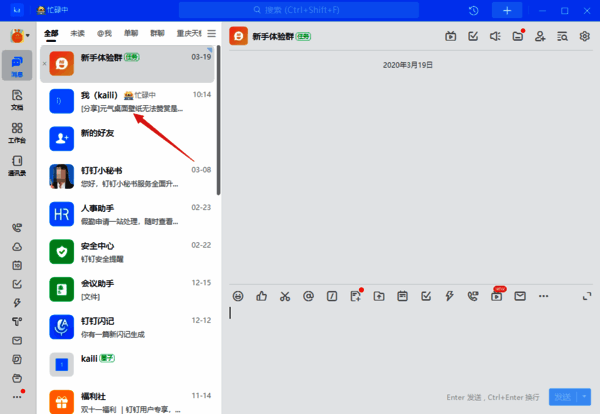This screenshot has height=414, width=600.
Task: Click the 发送 send button
Action: (x=563, y=397)
